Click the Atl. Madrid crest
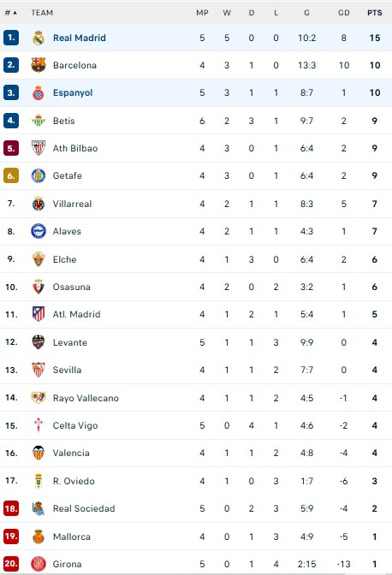392x575 pixels. tap(39, 314)
